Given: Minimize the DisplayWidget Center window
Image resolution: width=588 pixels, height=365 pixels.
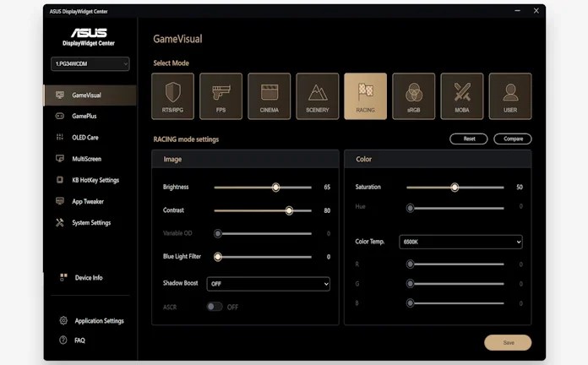Looking at the screenshot, I should click(x=518, y=11).
